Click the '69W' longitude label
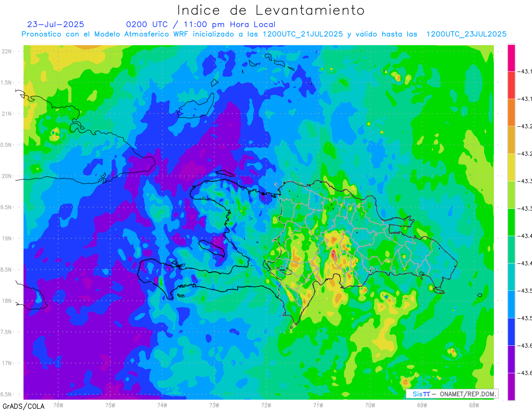 pos(422,405)
